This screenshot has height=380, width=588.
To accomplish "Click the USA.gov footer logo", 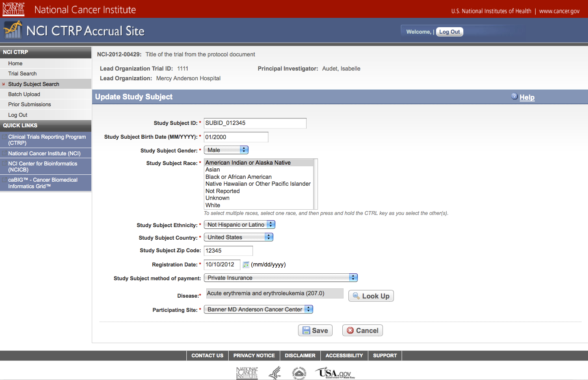I will coord(335,373).
